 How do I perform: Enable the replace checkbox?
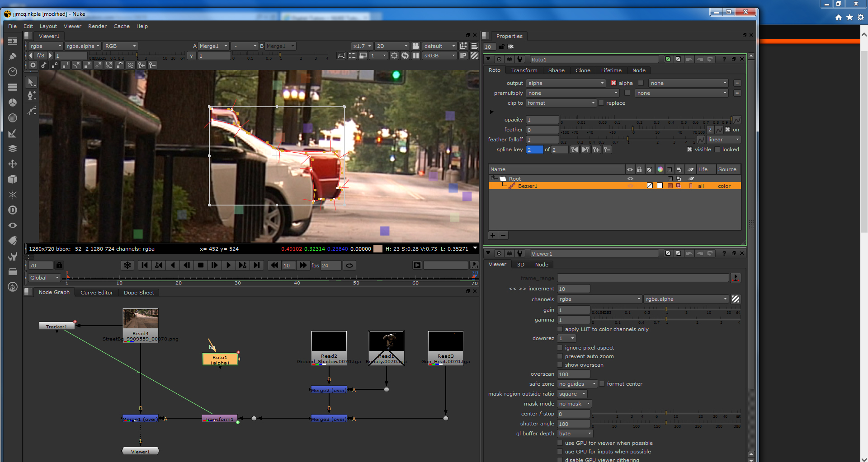601,103
